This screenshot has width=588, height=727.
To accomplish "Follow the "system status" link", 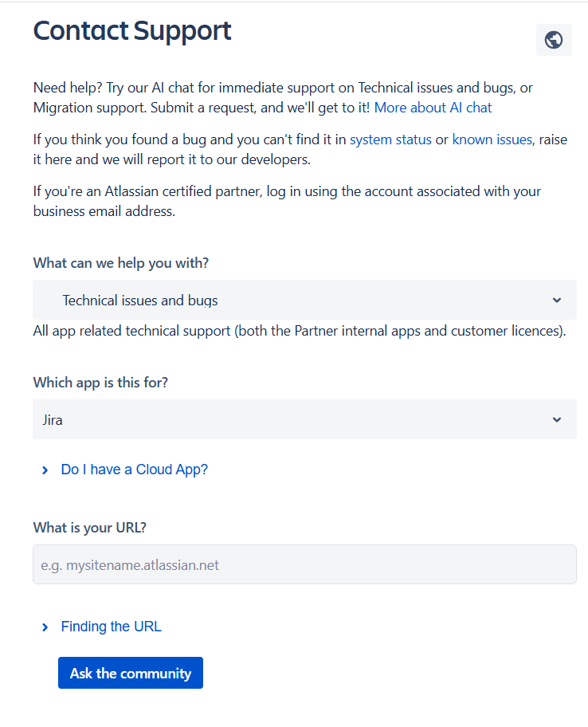I will pos(390,140).
